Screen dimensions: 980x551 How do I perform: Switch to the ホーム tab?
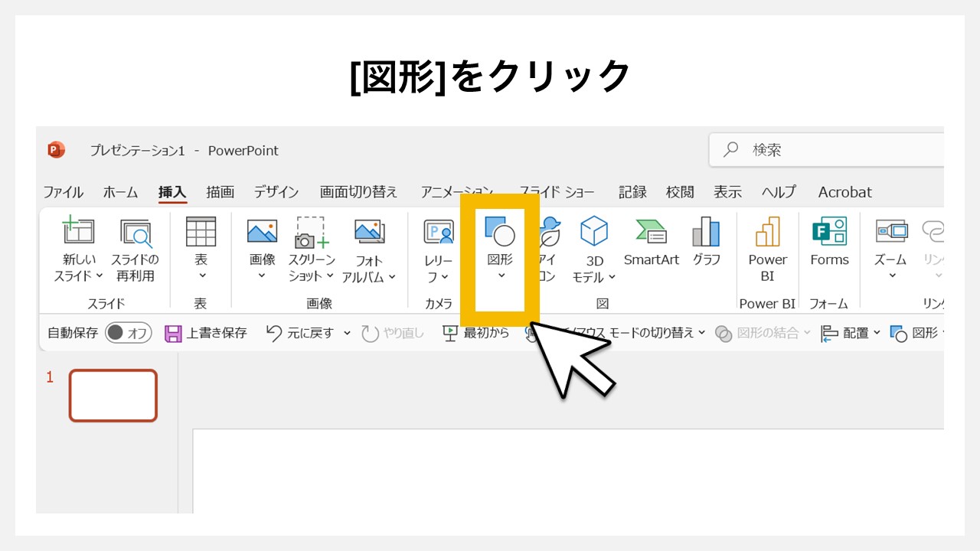click(x=119, y=192)
